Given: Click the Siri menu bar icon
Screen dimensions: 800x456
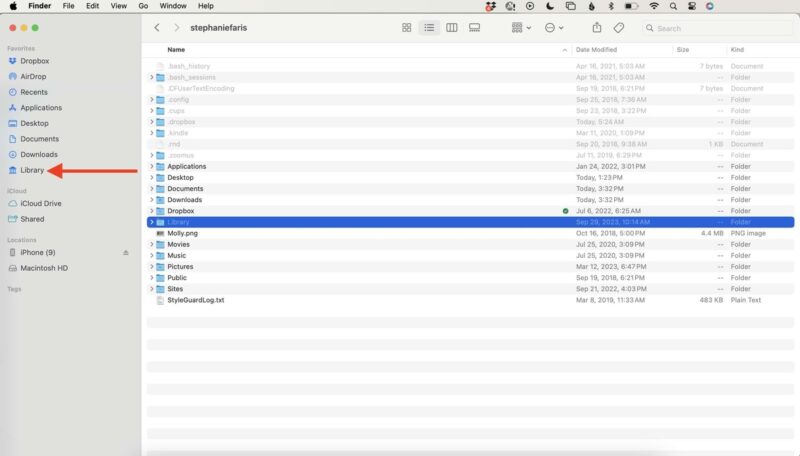Looking at the screenshot, I should [710, 6].
